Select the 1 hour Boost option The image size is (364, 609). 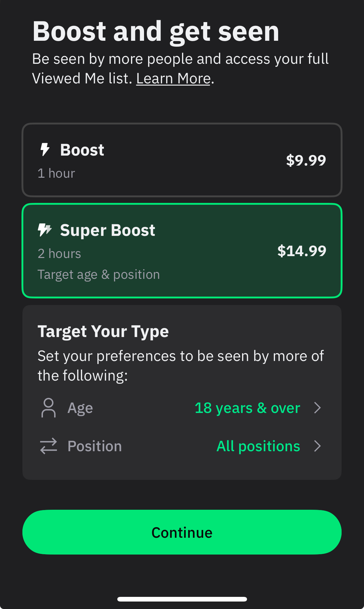pos(182,160)
